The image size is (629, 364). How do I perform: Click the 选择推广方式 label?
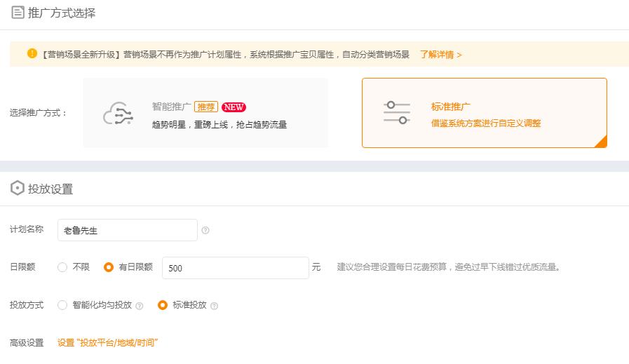point(38,113)
